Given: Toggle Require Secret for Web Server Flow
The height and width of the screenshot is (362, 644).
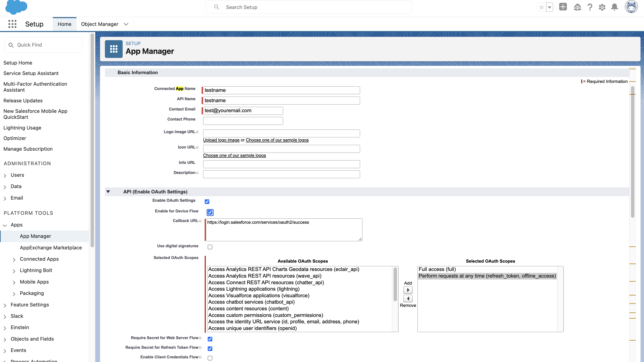Looking at the screenshot, I should (210, 339).
